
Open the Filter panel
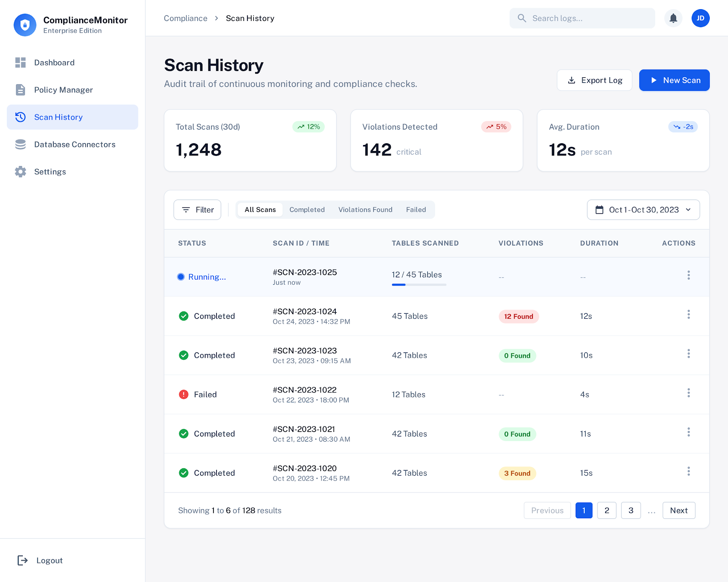(x=197, y=210)
